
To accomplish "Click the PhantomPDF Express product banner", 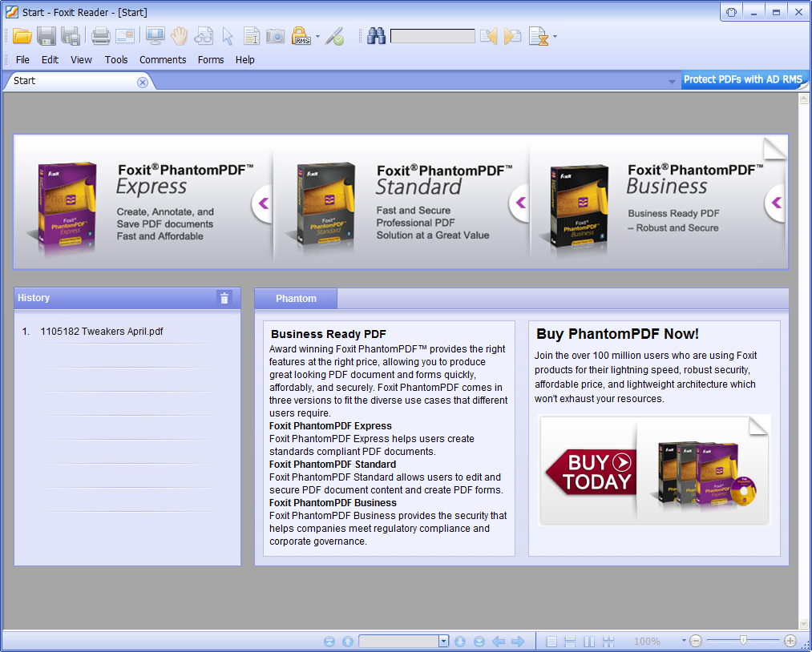I will [x=143, y=202].
